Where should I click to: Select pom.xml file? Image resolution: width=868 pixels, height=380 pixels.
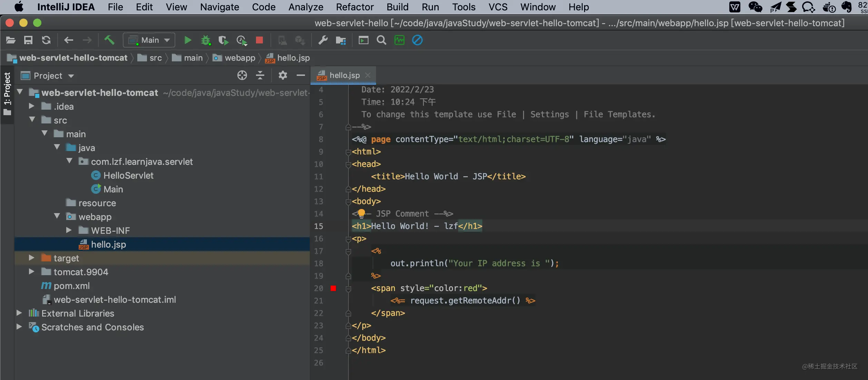coord(71,286)
